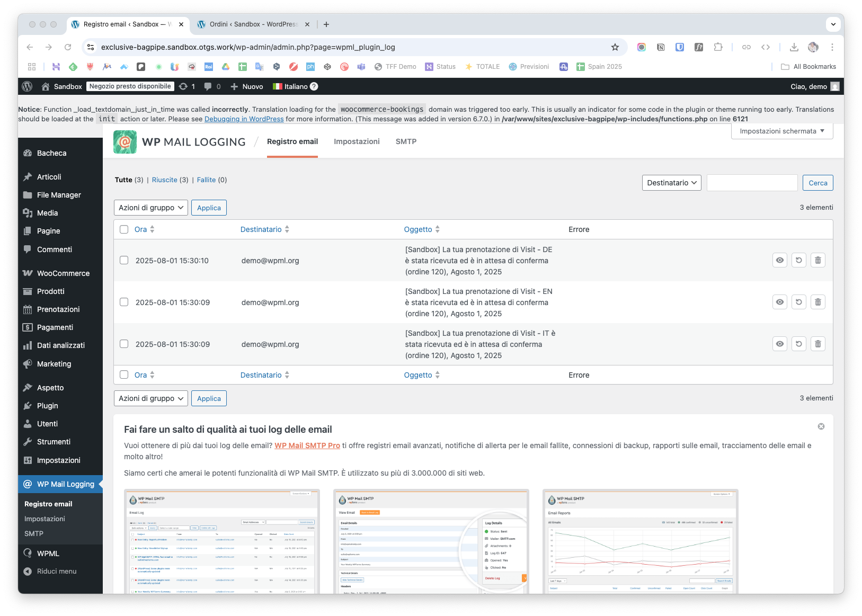The image size is (862, 616).
Task: Open SMTP submenu item in sidebar
Action: [34, 533]
